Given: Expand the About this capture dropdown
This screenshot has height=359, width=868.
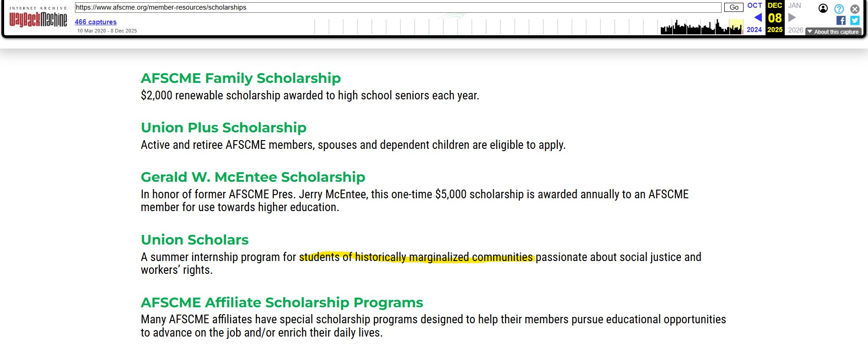Looking at the screenshot, I should 833,32.
